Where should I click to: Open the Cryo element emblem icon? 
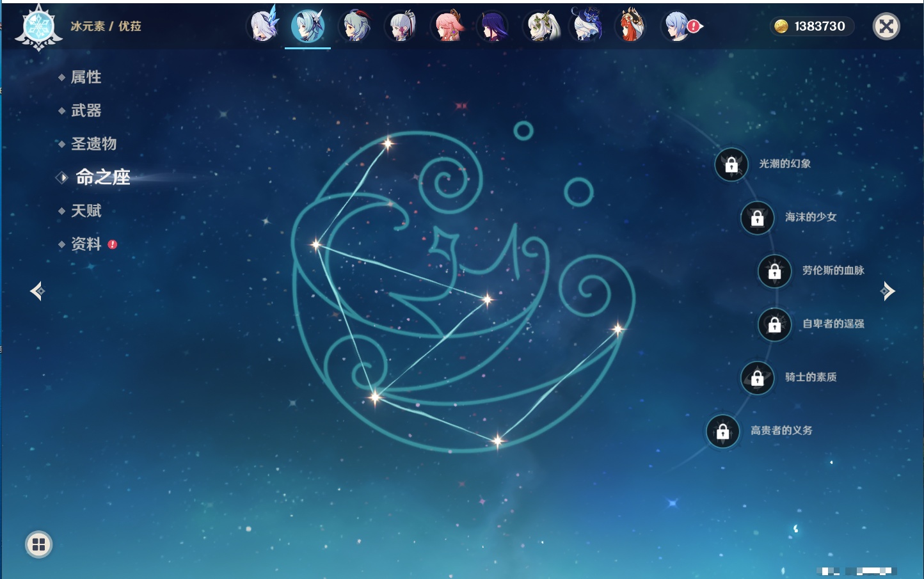click(38, 28)
